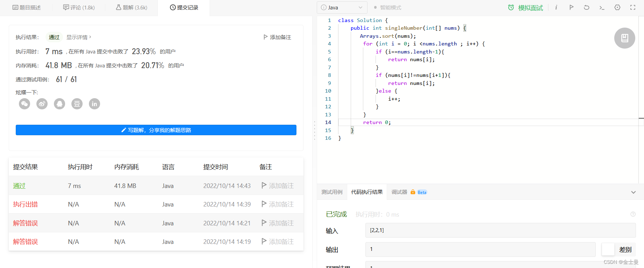Click the 模拟面试 link
The image size is (644, 268).
click(x=531, y=8)
